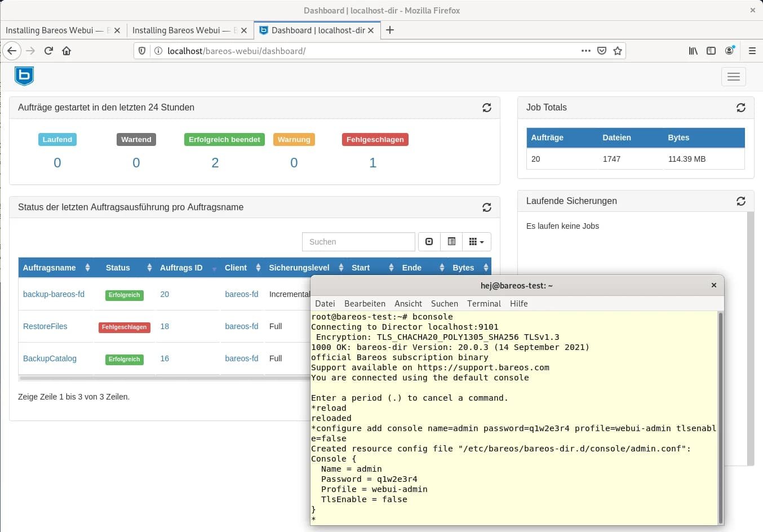Click the Laufend status label
The height and width of the screenshot is (532, 763).
pyautogui.click(x=57, y=140)
